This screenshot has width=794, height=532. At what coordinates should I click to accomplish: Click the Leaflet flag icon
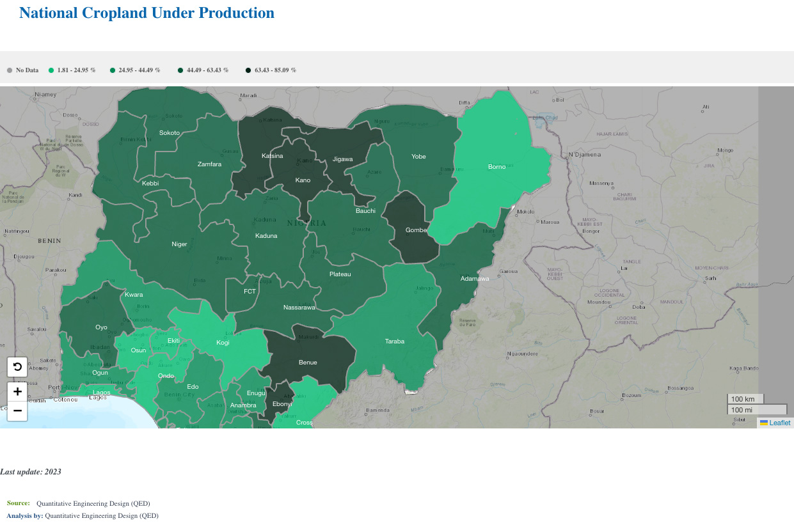764,423
